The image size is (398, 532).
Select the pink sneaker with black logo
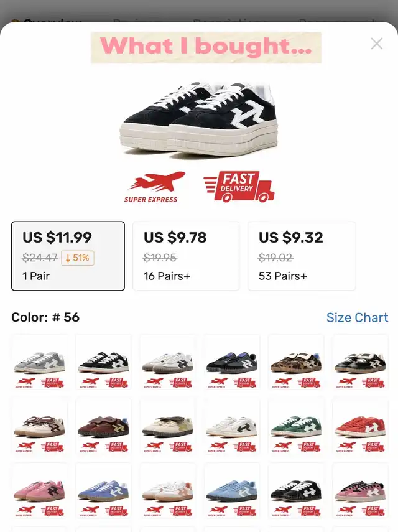40,490
